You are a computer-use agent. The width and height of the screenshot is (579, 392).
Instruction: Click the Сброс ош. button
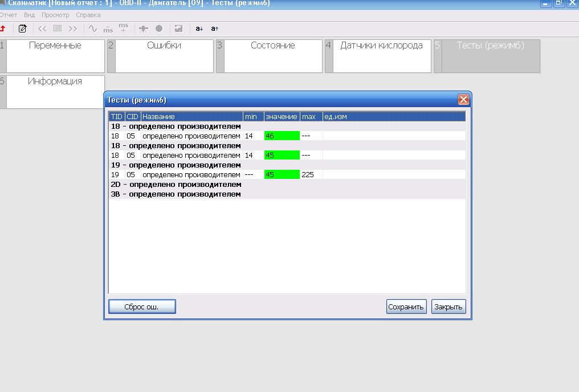142,307
